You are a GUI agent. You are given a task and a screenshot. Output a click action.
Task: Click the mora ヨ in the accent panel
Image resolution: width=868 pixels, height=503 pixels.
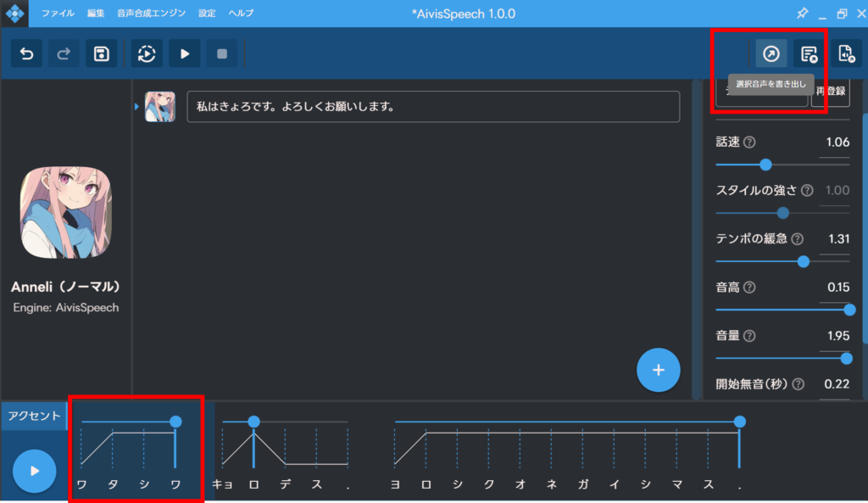(395, 484)
